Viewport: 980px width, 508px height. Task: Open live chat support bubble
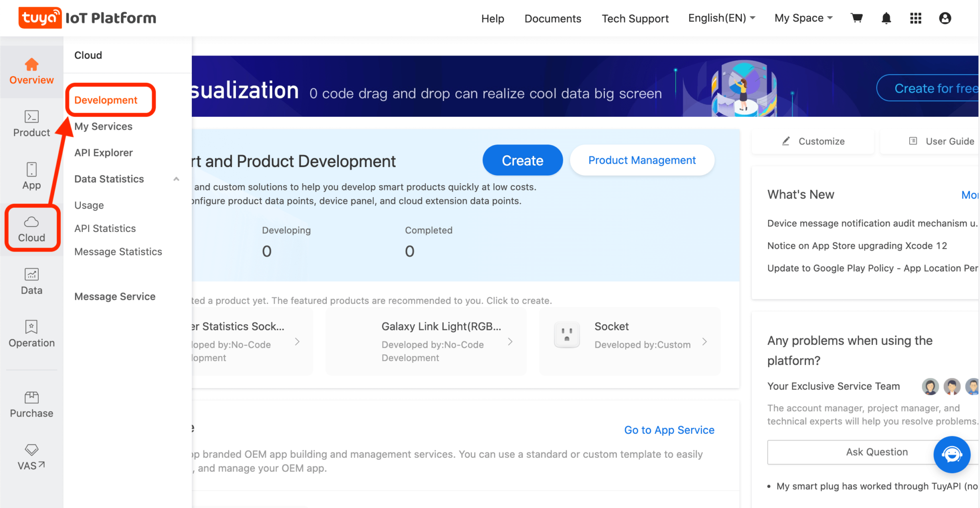click(952, 455)
